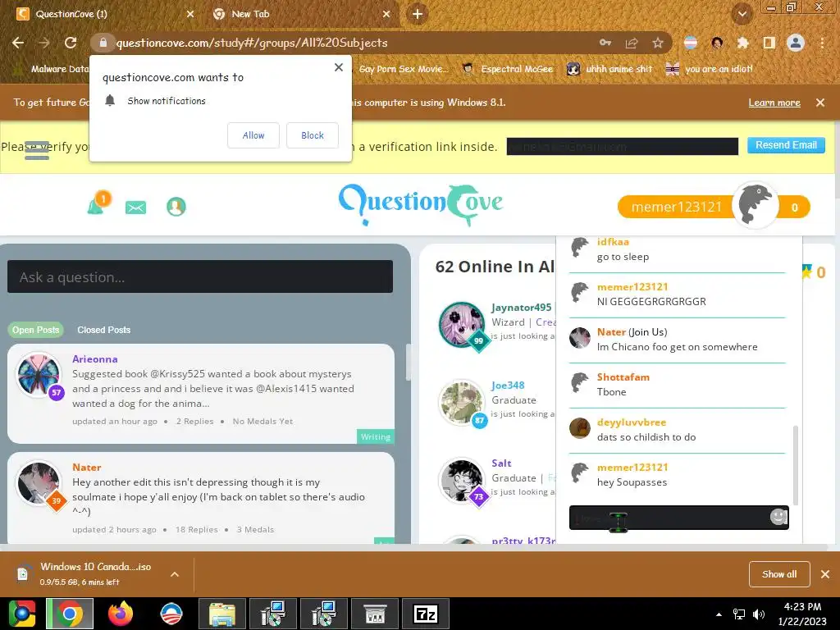Open saved passwords key icon
Image resolution: width=840 pixels, height=630 pixels.
(605, 43)
